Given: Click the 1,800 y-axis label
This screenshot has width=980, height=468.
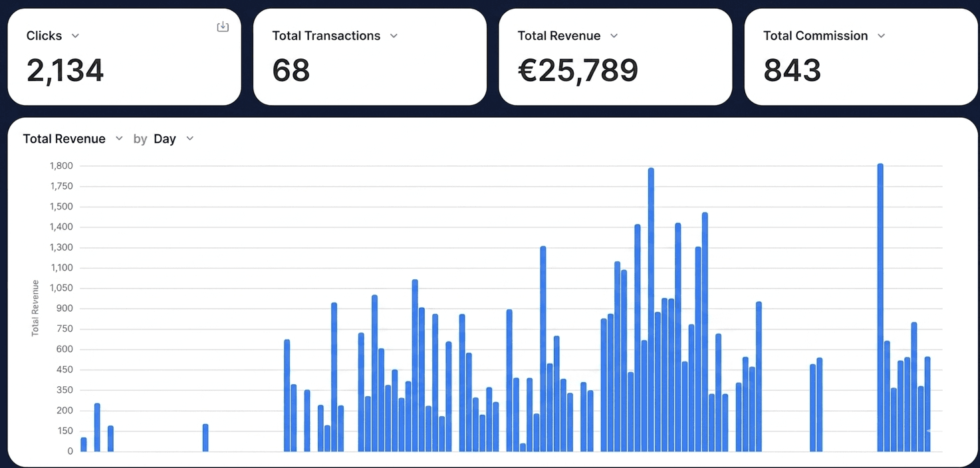Looking at the screenshot, I should 61,166.
